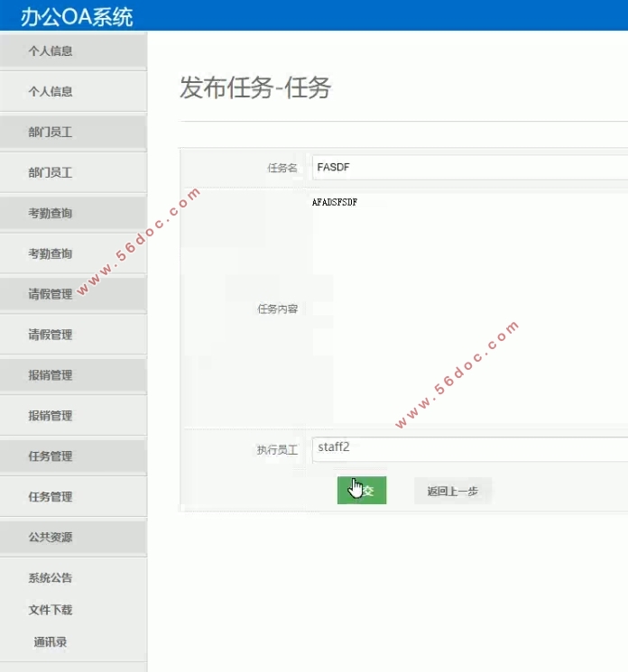
Task: Expand the gray 考勤查询 section header
Action: [73, 213]
